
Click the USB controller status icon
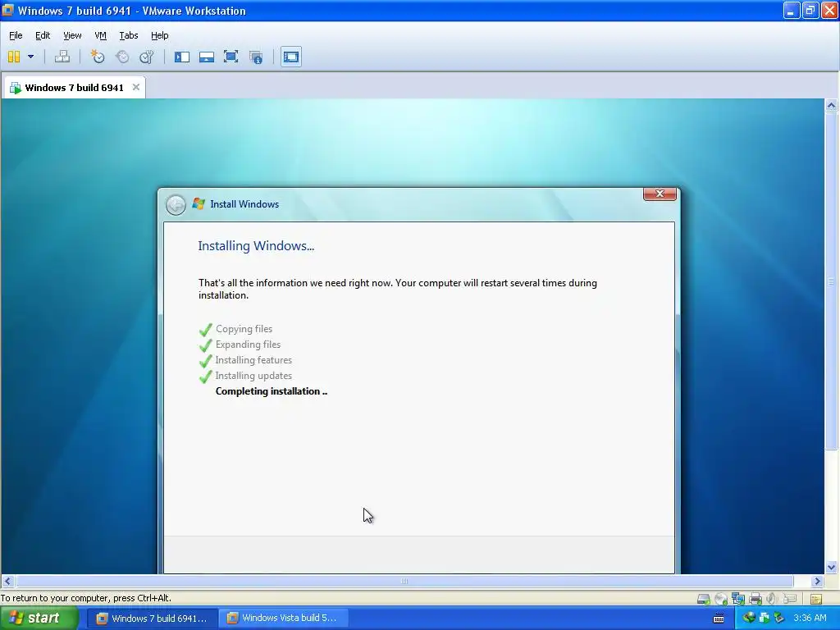click(790, 599)
